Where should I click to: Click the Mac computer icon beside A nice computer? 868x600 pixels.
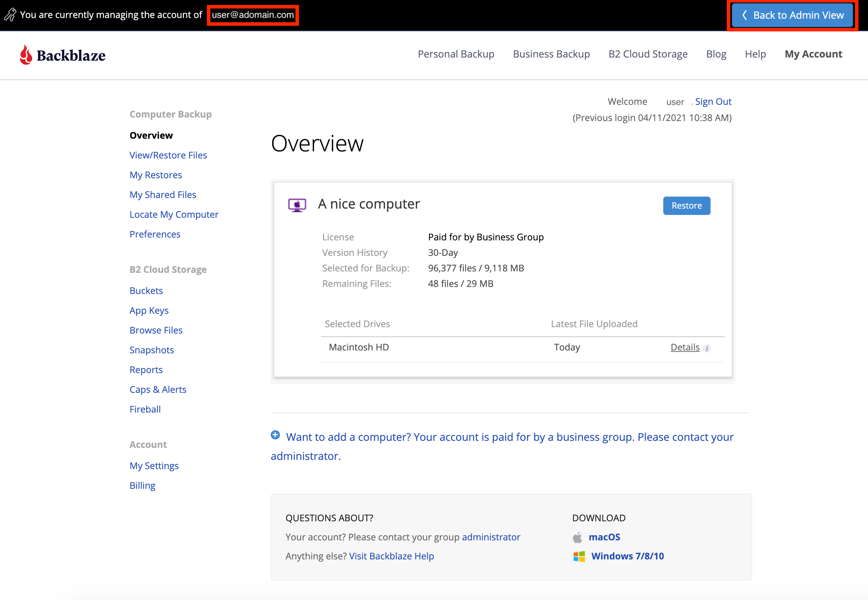297,205
